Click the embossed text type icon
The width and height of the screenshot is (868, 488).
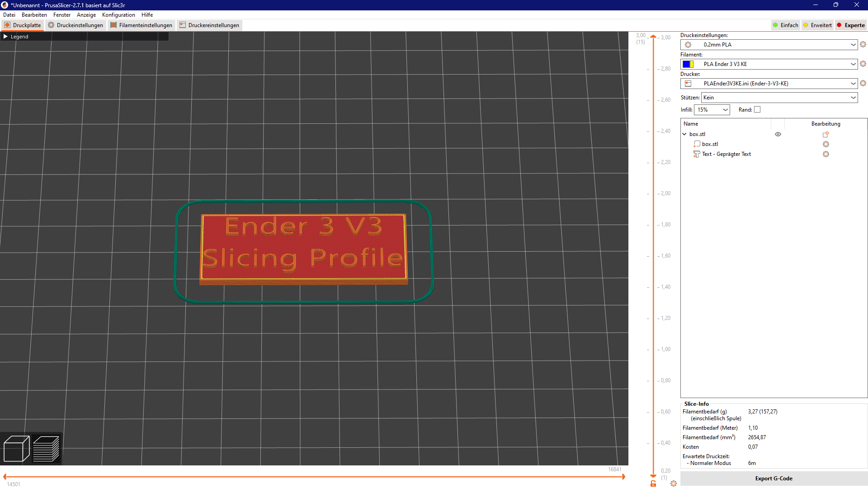(x=697, y=154)
